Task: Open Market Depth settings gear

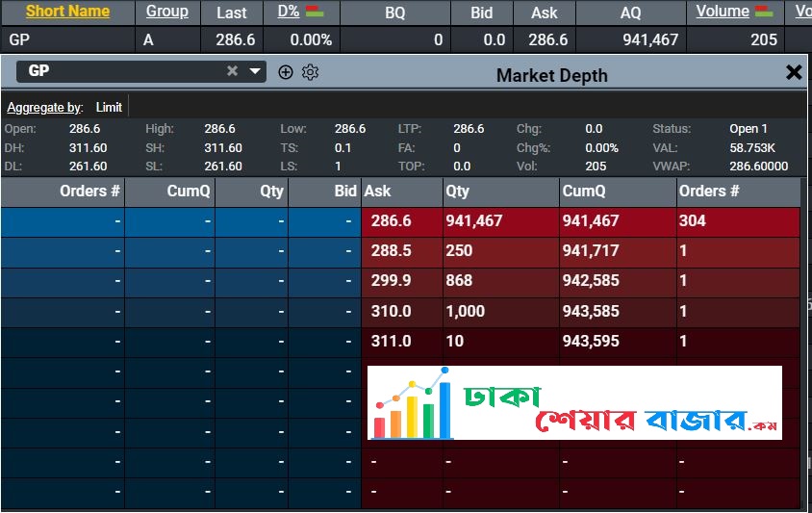Action: tap(310, 72)
